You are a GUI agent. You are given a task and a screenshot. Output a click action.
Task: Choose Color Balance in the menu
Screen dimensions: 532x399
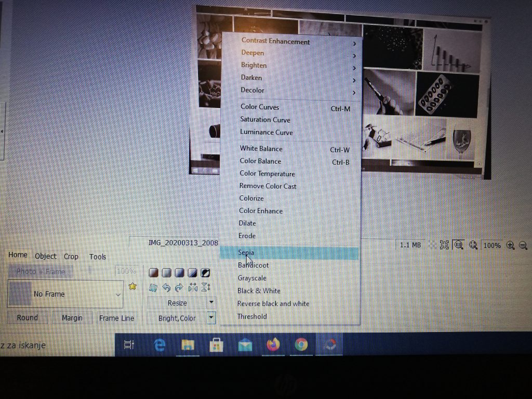(289, 161)
